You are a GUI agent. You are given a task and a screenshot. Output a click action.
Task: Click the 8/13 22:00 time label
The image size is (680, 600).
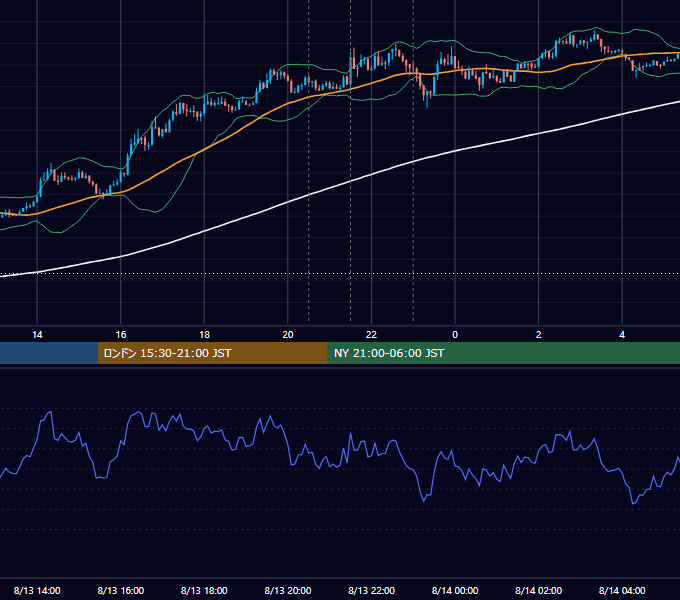pos(372,590)
